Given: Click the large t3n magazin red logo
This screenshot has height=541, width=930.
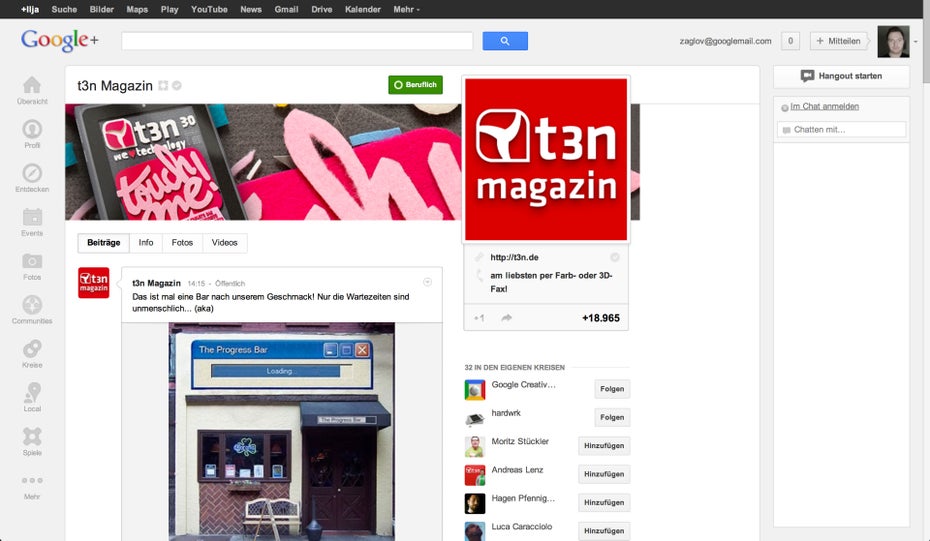Looking at the screenshot, I should pyautogui.click(x=546, y=159).
